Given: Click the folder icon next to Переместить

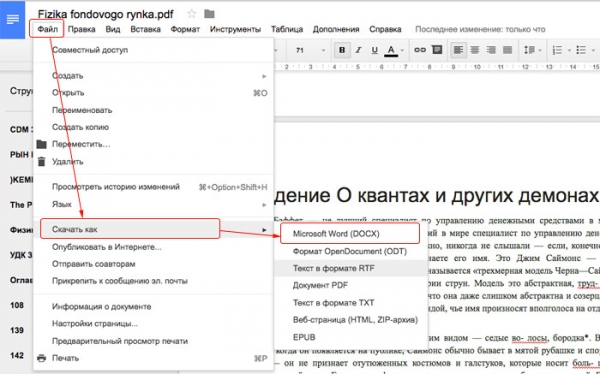Looking at the screenshot, I should pyautogui.click(x=41, y=144).
